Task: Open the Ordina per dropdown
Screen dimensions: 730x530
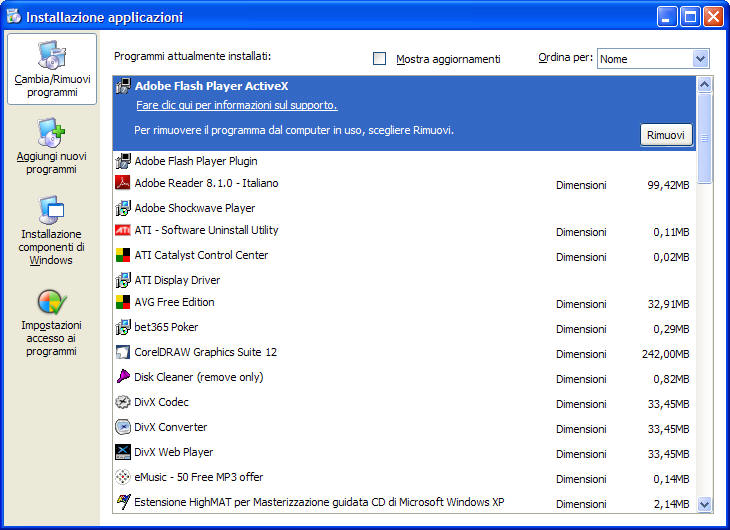Action: [x=699, y=59]
